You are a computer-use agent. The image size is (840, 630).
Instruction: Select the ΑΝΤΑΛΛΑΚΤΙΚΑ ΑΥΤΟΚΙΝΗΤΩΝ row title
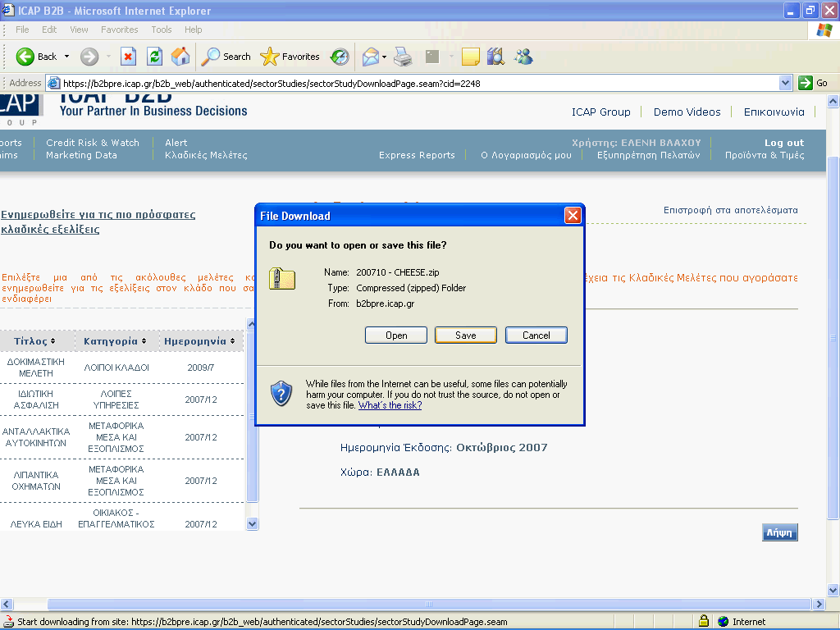(x=35, y=437)
